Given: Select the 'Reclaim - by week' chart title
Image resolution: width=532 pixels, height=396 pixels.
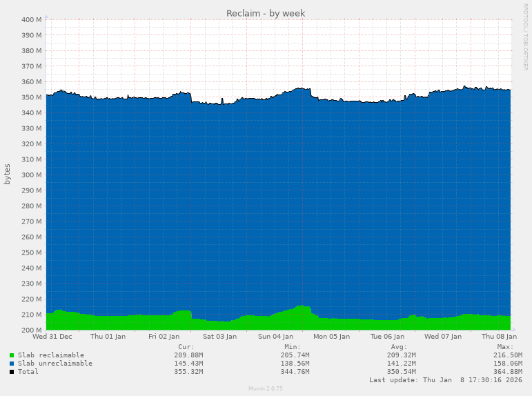Looking at the screenshot, I should click(266, 13).
